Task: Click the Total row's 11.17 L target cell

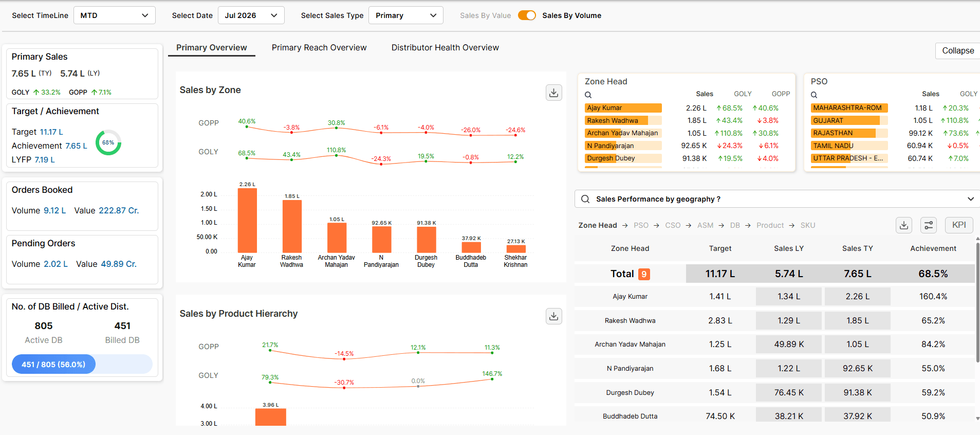Action: (x=720, y=274)
